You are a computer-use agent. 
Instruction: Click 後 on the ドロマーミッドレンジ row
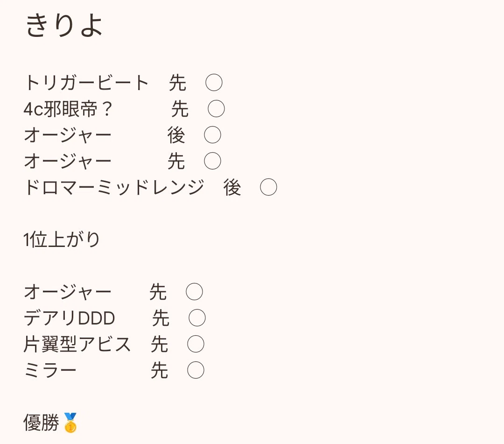pos(232,187)
